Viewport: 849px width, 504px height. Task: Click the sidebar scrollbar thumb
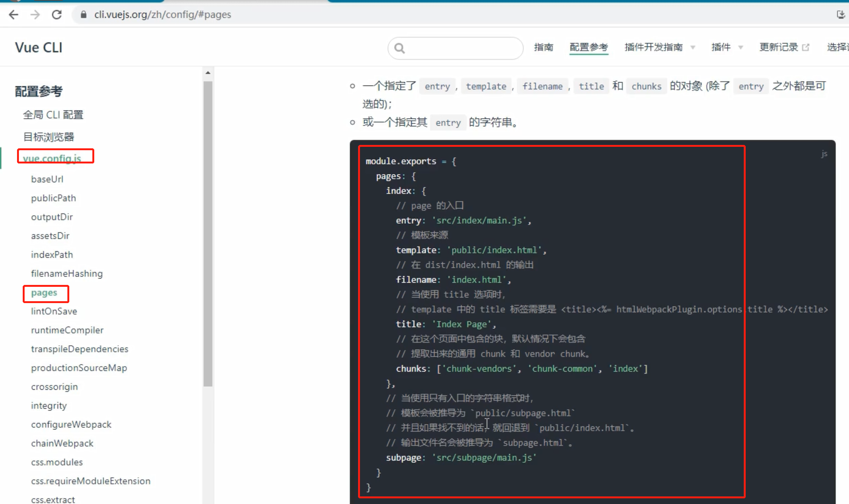[x=208, y=233]
